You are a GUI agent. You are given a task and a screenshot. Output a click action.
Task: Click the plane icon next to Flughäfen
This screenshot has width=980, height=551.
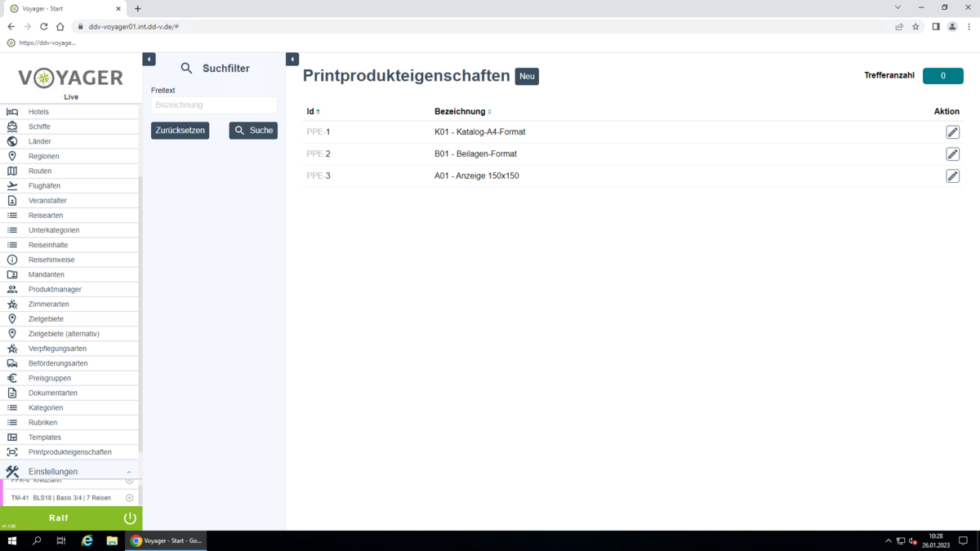pyautogui.click(x=12, y=185)
